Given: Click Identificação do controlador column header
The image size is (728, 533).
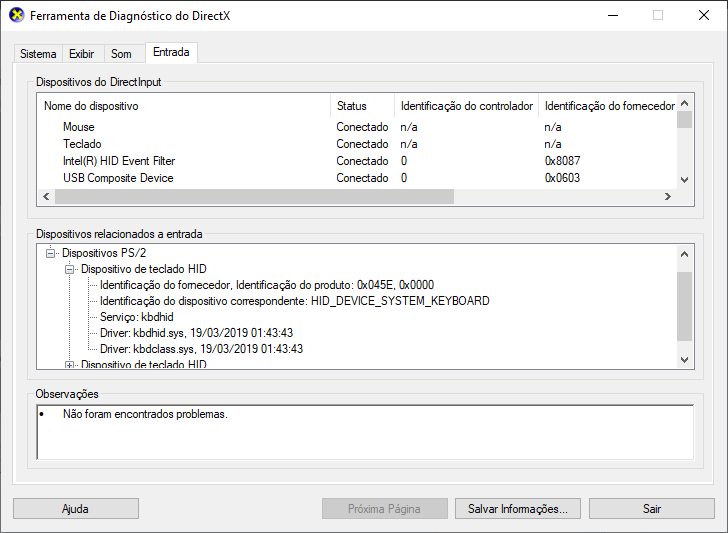Looking at the screenshot, I should [467, 106].
